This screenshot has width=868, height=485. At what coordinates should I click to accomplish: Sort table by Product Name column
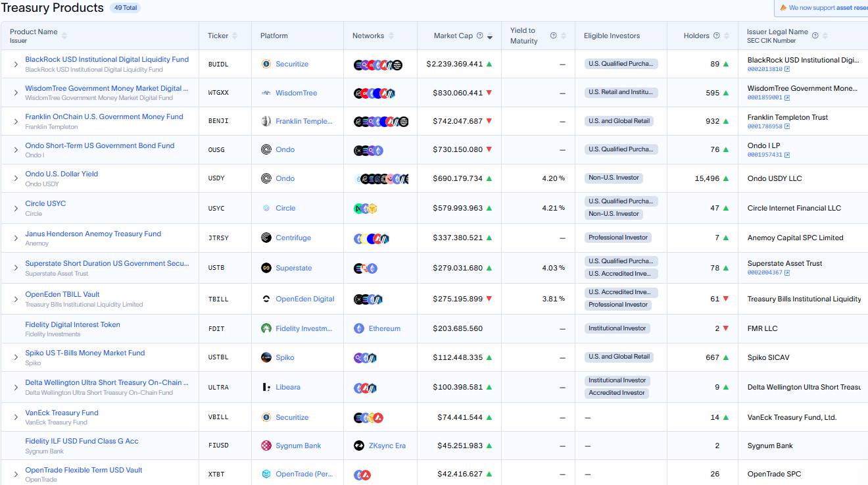point(64,36)
